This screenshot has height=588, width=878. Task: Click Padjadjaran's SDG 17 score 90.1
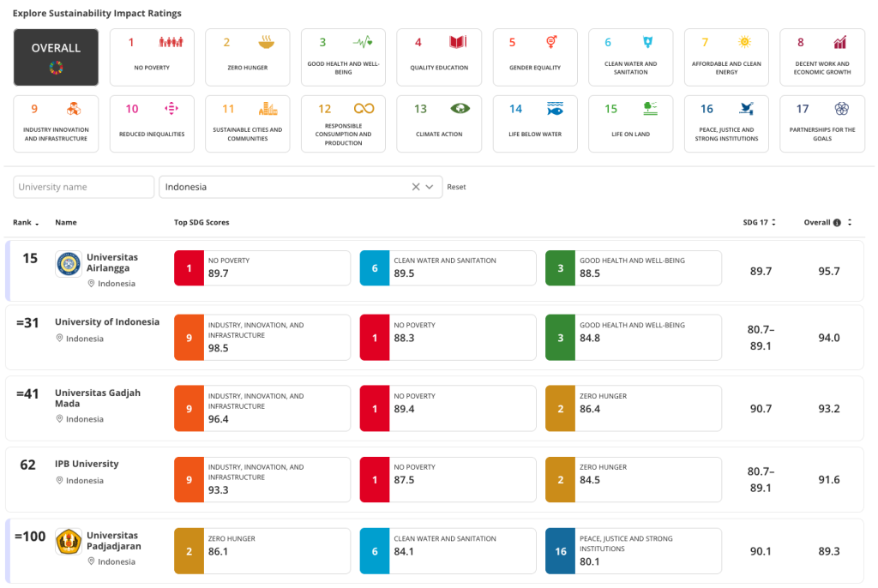tap(761, 552)
